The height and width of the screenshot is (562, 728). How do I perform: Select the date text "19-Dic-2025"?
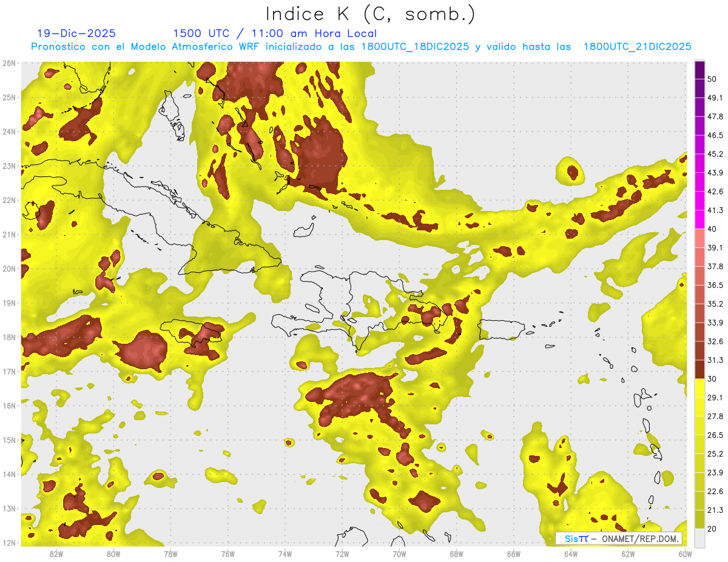click(76, 33)
